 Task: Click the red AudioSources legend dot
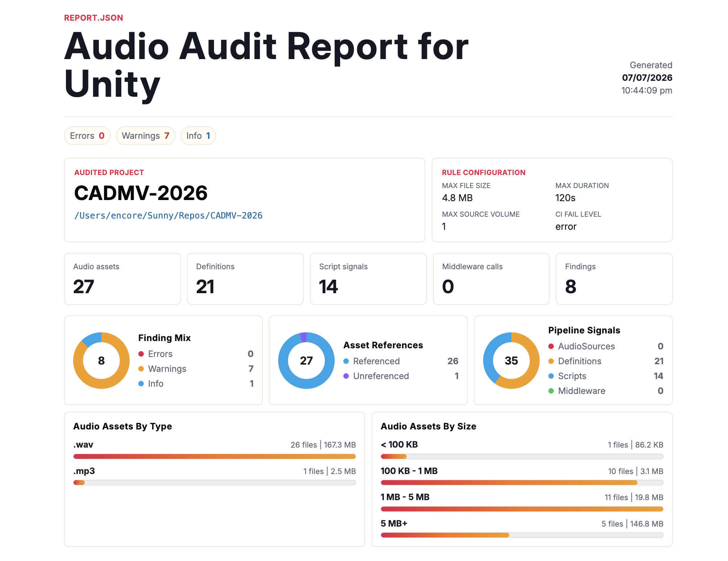[x=551, y=346]
